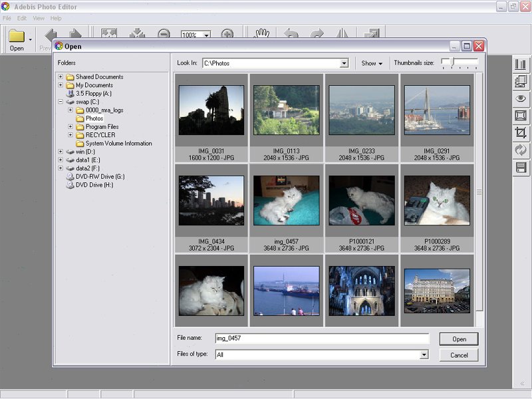Select the crop tool in the right sidebar
Viewport: 532px width, 399px height.
pyautogui.click(x=521, y=133)
